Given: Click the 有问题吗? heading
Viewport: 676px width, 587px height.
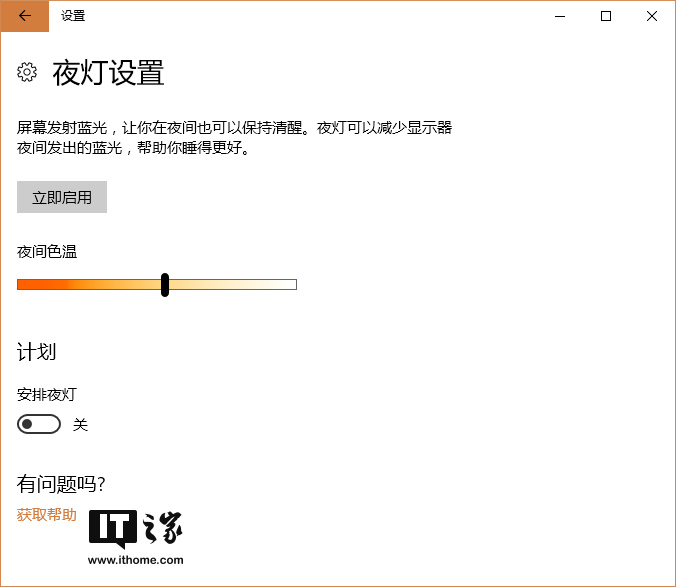Looking at the screenshot, I should click(61, 484).
